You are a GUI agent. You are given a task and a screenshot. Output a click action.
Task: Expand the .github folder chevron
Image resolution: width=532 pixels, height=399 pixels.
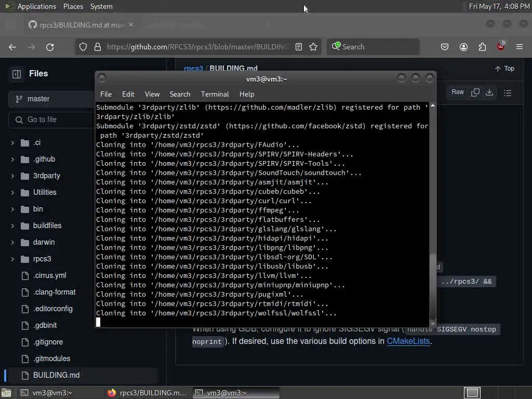tap(12, 159)
